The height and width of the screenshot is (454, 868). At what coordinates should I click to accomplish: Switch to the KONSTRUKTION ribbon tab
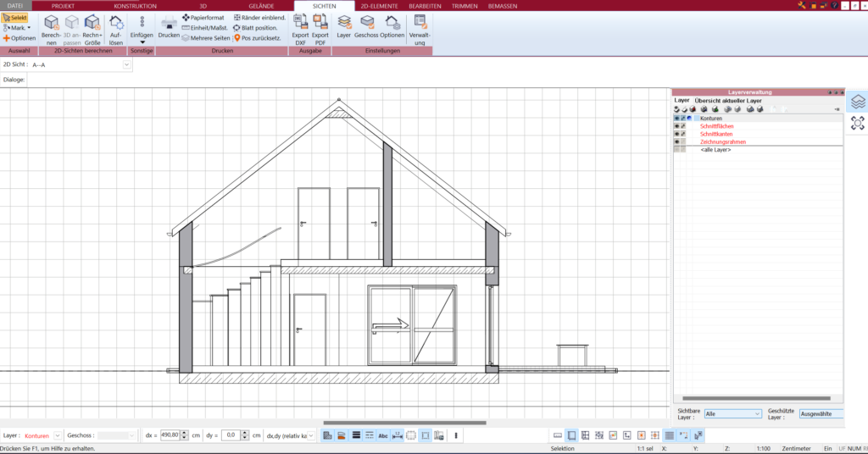135,5
